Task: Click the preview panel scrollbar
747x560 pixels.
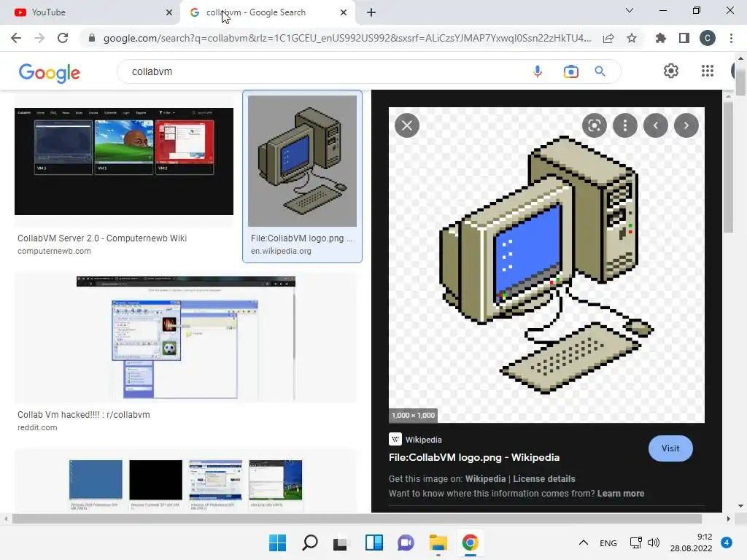Action: click(x=728, y=167)
